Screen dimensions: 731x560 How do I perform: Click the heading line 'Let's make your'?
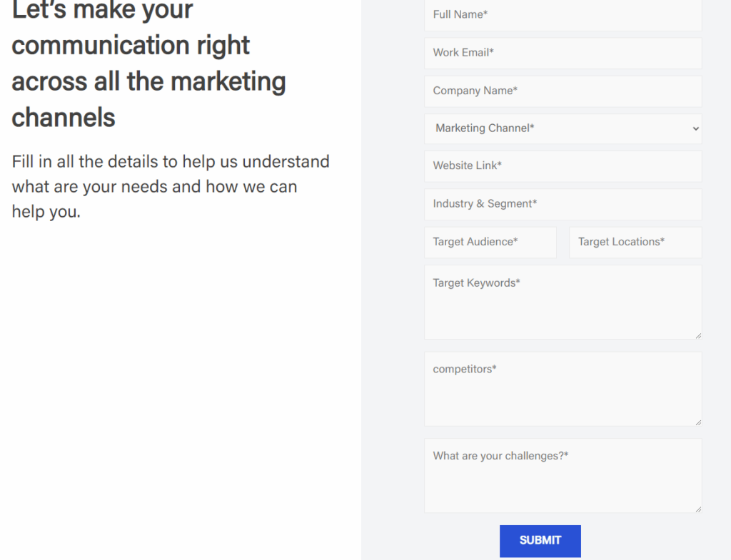[x=102, y=11]
